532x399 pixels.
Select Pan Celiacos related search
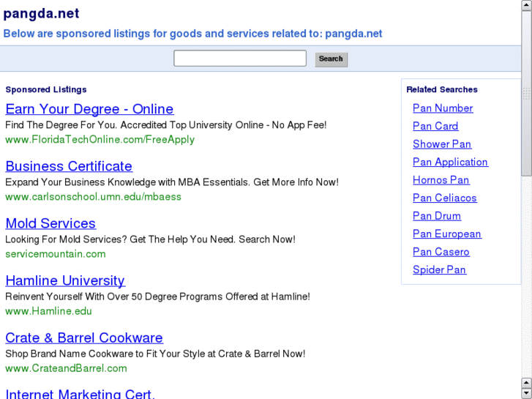(444, 198)
